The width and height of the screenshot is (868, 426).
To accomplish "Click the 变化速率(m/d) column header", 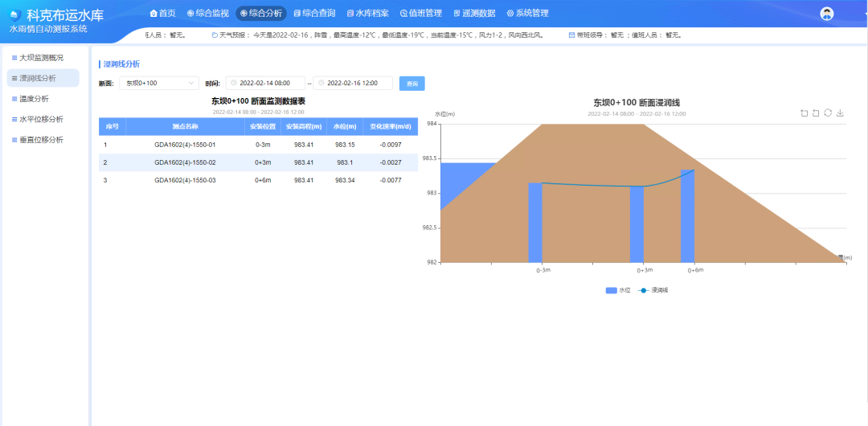I will click(x=391, y=126).
